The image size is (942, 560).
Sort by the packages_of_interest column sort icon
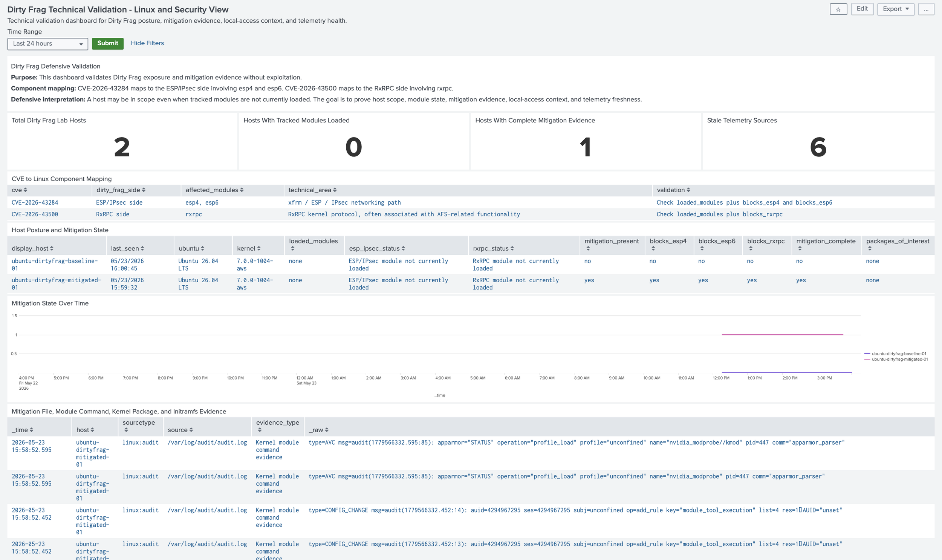(870, 248)
